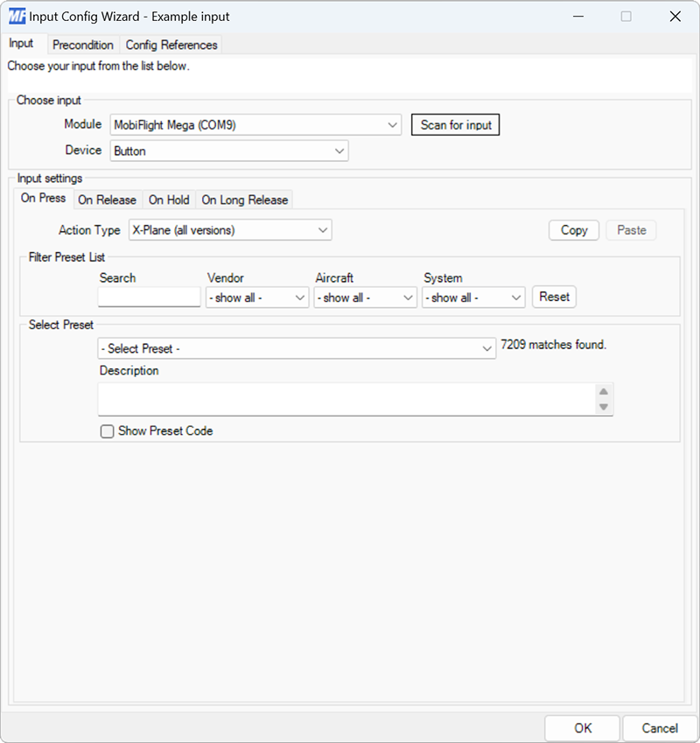This screenshot has height=743, width=700.
Task: Reset the preset list filters
Action: coord(553,297)
